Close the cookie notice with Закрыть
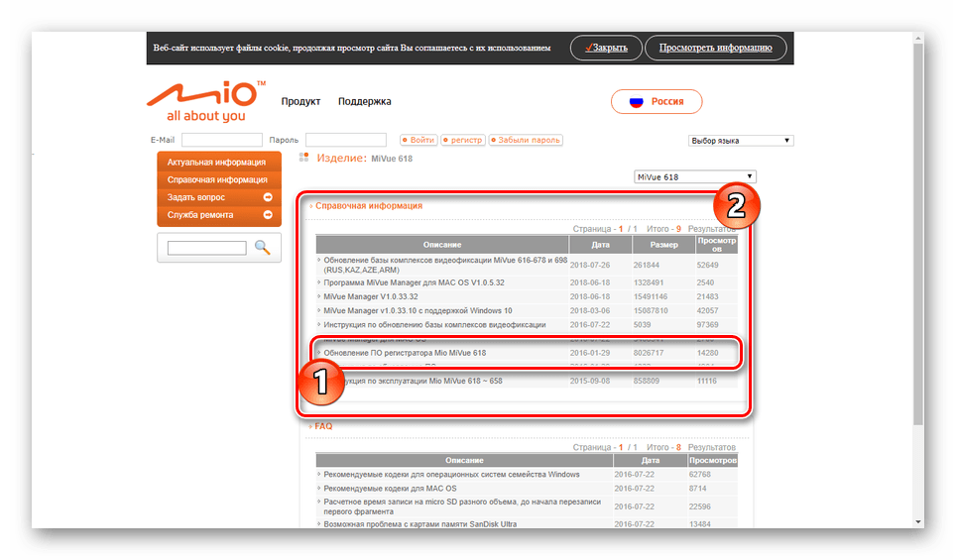 pyautogui.click(x=605, y=48)
